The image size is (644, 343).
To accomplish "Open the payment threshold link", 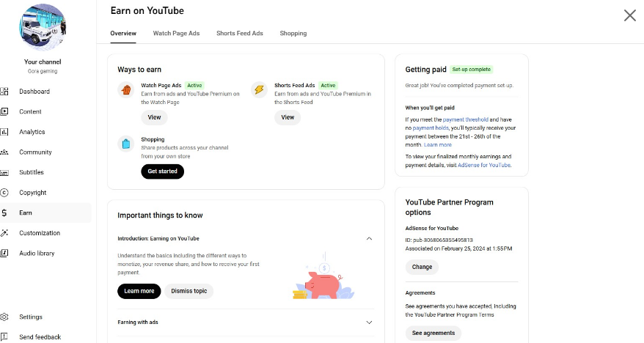I will coord(465,119).
